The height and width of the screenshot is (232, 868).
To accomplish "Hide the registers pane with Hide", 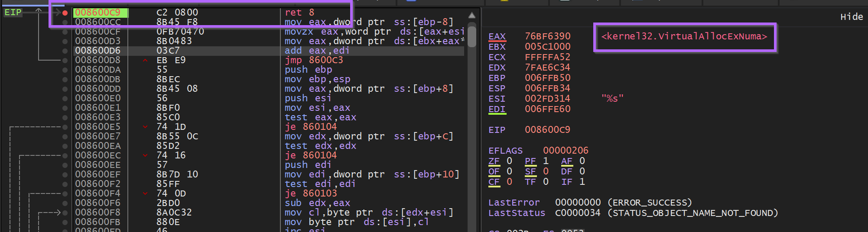I will point(852,17).
